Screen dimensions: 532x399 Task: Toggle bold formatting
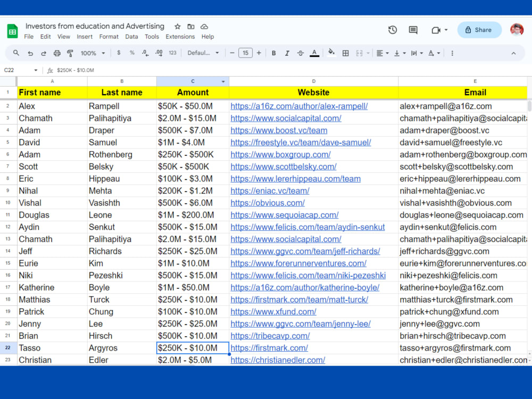274,53
